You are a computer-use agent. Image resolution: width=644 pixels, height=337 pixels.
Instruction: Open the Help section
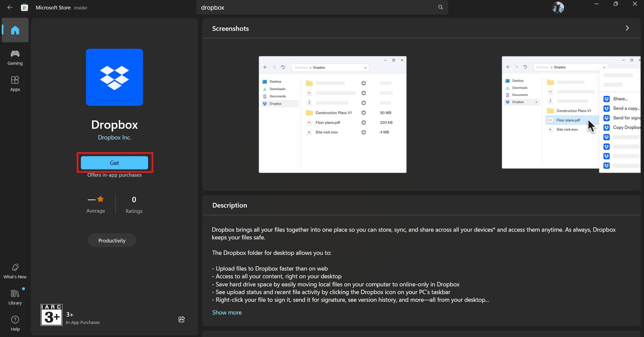(x=15, y=323)
